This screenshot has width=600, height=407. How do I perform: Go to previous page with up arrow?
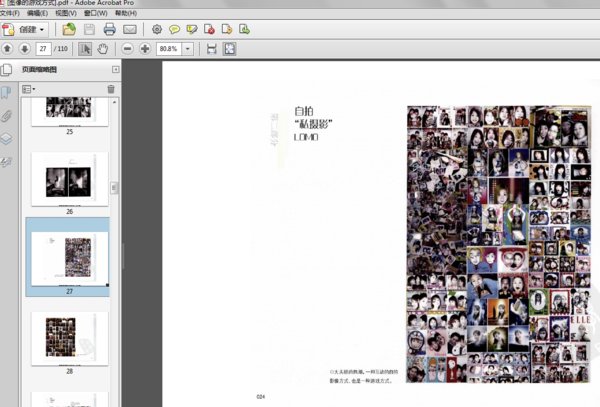[7, 49]
